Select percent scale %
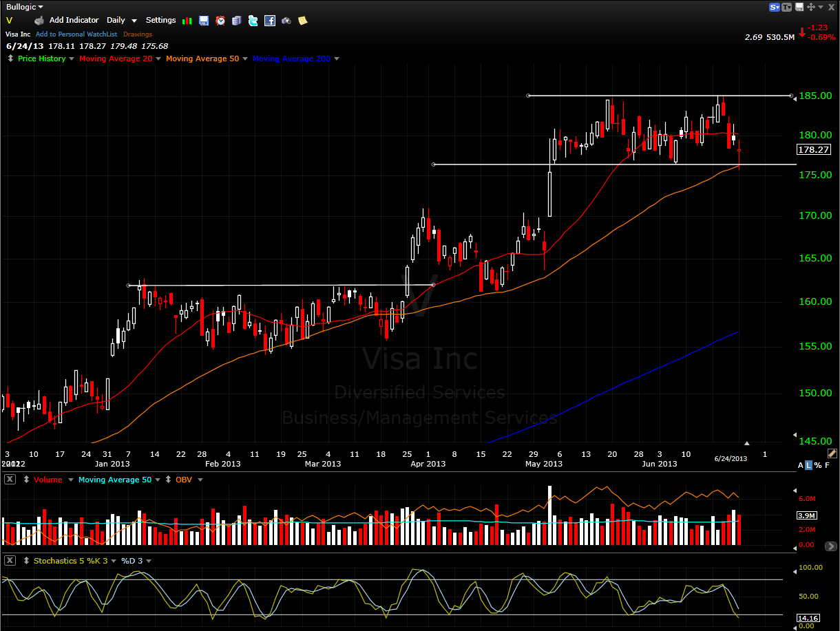The height and width of the screenshot is (631, 840). pos(818,465)
